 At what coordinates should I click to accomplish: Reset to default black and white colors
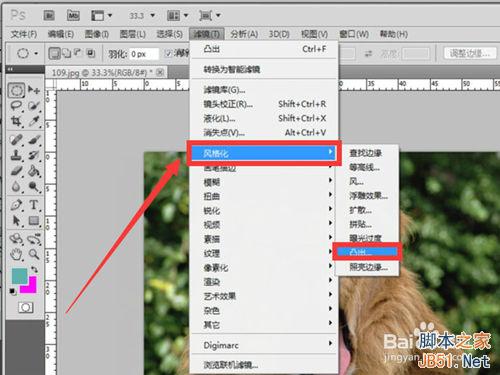pyautogui.click(x=13, y=291)
